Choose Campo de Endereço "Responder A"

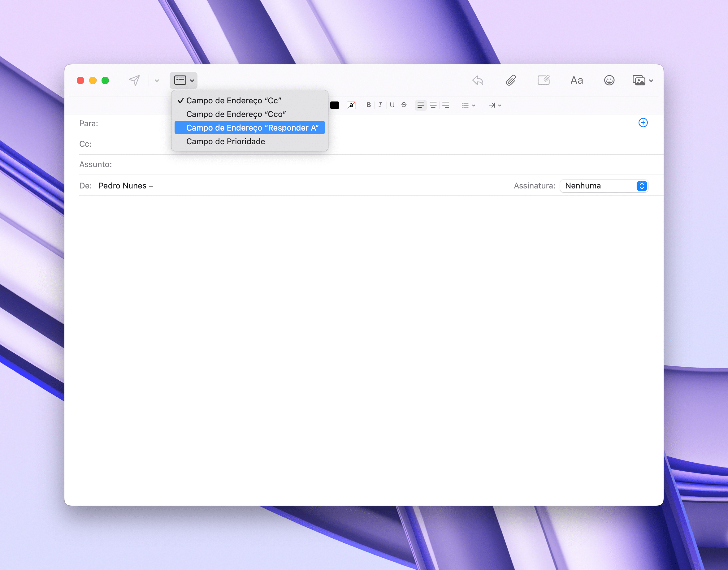tap(250, 128)
